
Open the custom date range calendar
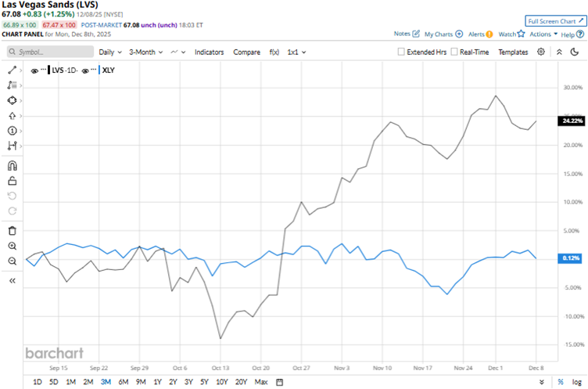click(280, 382)
